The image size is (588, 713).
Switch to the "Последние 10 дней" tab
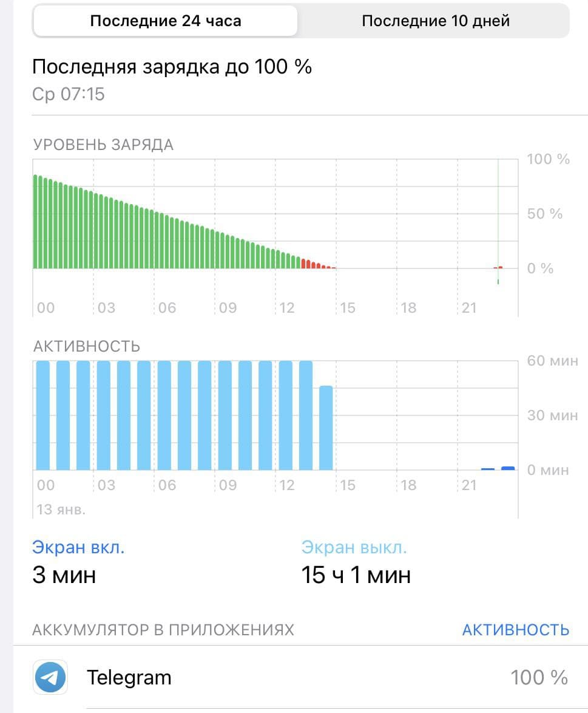click(435, 21)
